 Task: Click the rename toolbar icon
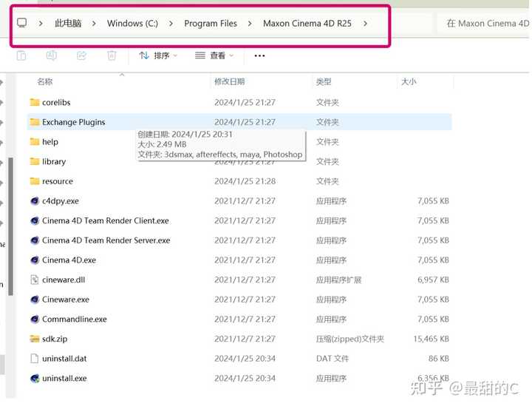[51, 55]
